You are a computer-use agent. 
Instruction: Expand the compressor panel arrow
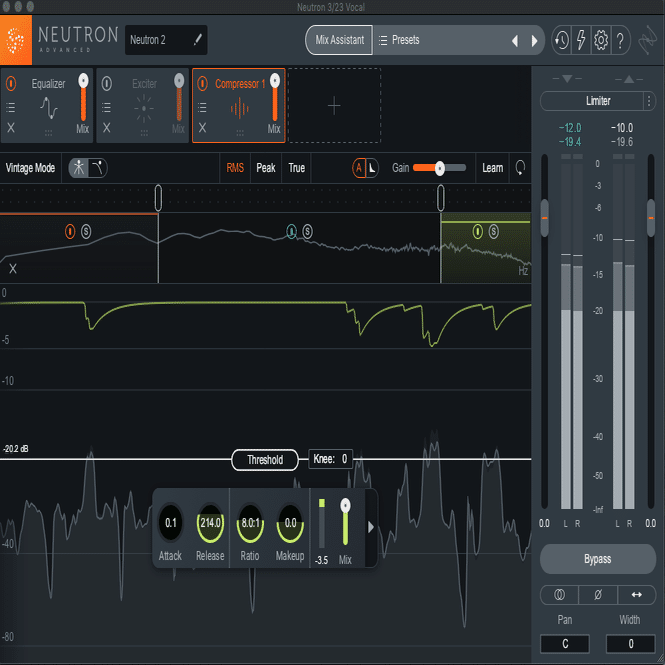point(371,527)
